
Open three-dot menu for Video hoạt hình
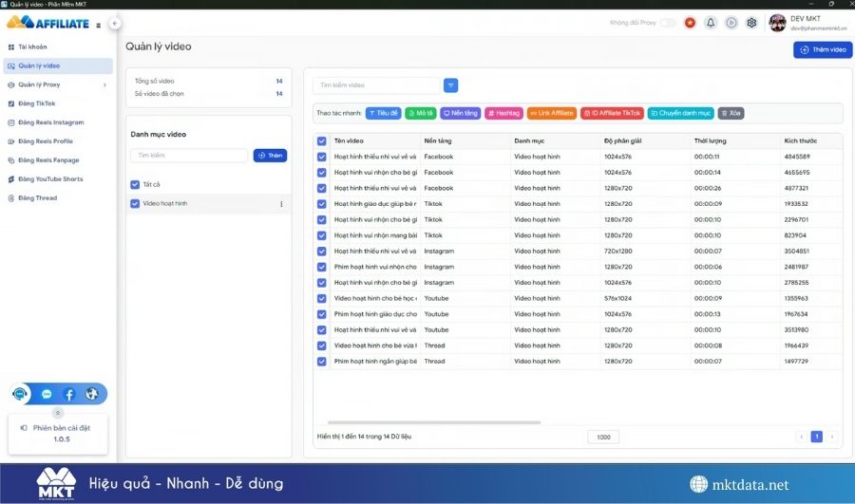tap(281, 204)
